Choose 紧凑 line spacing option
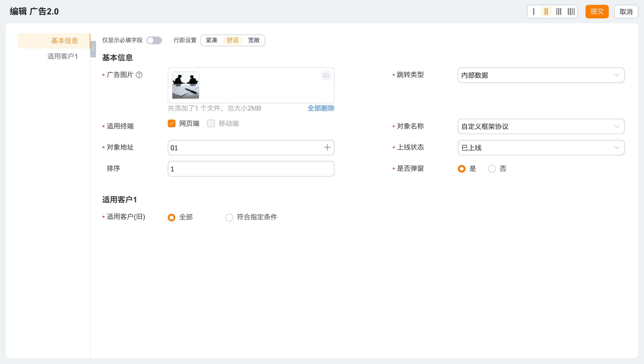The image size is (644, 364). [x=212, y=40]
